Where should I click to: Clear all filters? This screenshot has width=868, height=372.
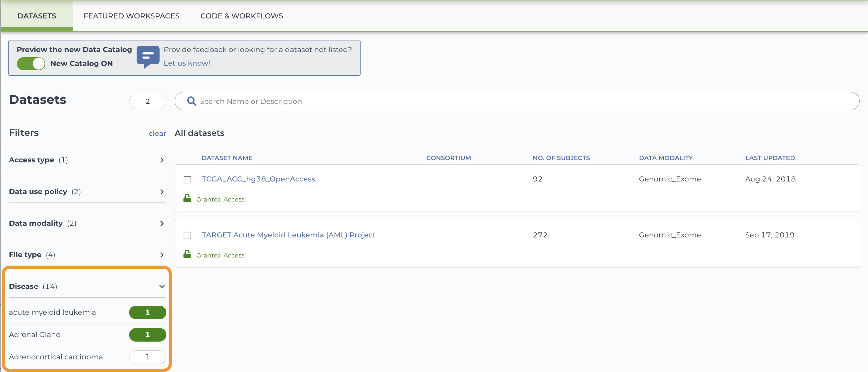click(157, 133)
